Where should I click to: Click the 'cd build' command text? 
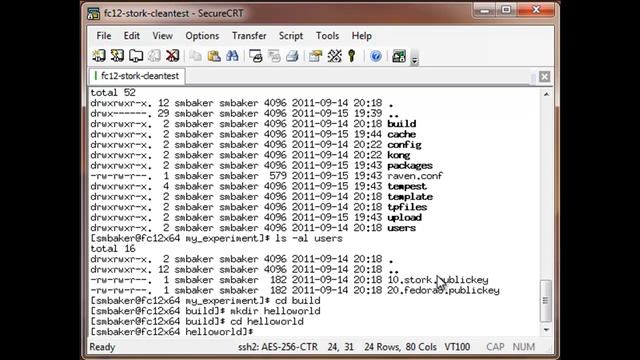[297, 301]
